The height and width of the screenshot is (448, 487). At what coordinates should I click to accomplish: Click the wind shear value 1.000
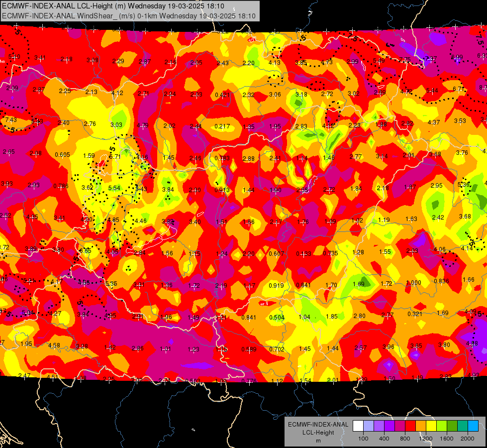[x=414, y=282]
